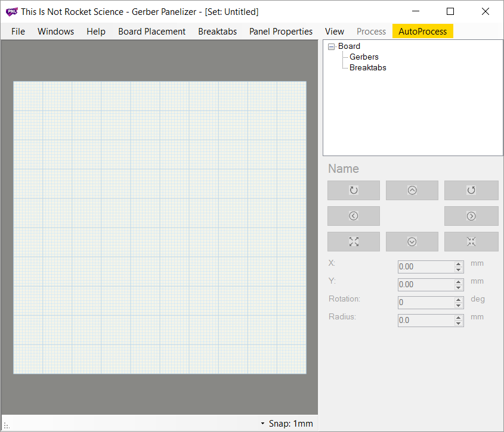Open the Snap: 1mm dropdown
This screenshot has height=432, width=504.
click(287, 424)
